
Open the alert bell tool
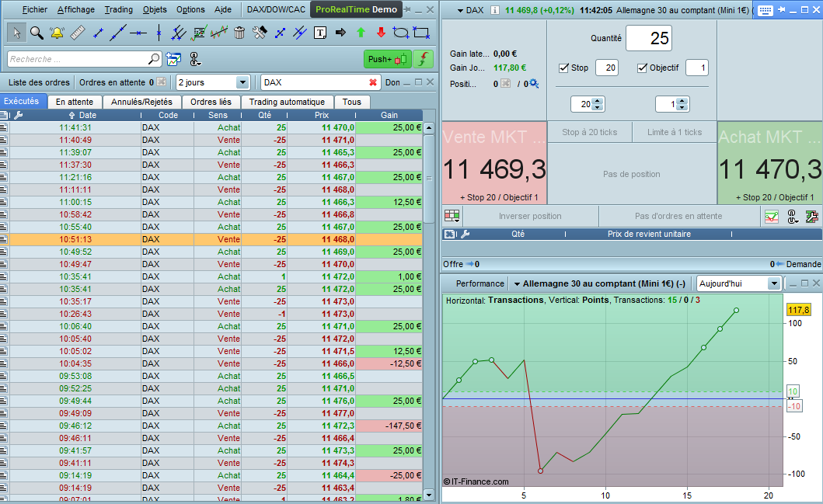pos(58,33)
